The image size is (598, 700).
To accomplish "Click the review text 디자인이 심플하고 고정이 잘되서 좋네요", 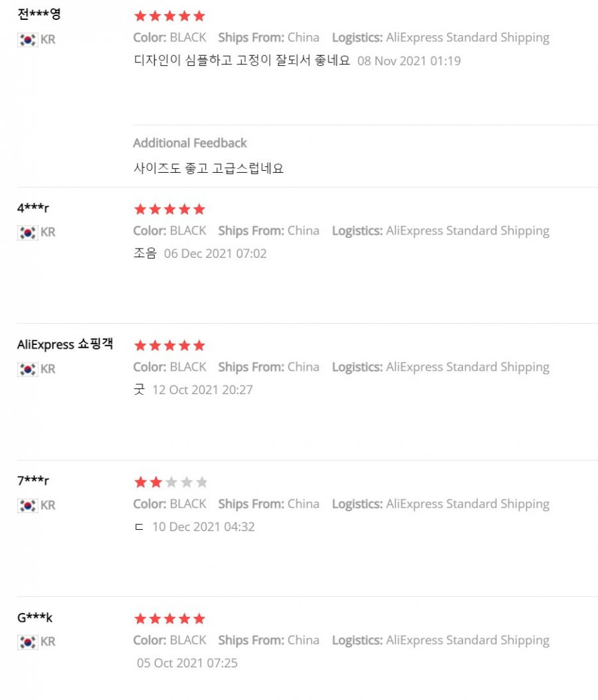I will coord(242,60).
